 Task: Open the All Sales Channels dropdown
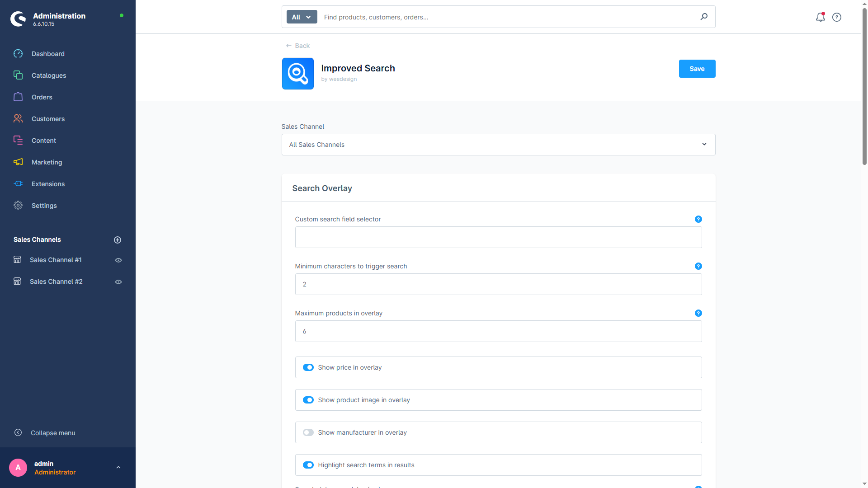pos(498,145)
